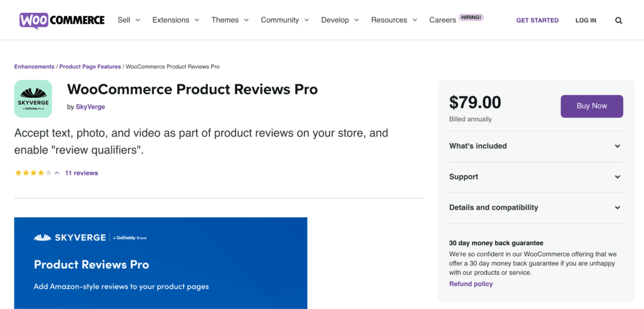
Task: Open the Sell menu
Action: (129, 20)
